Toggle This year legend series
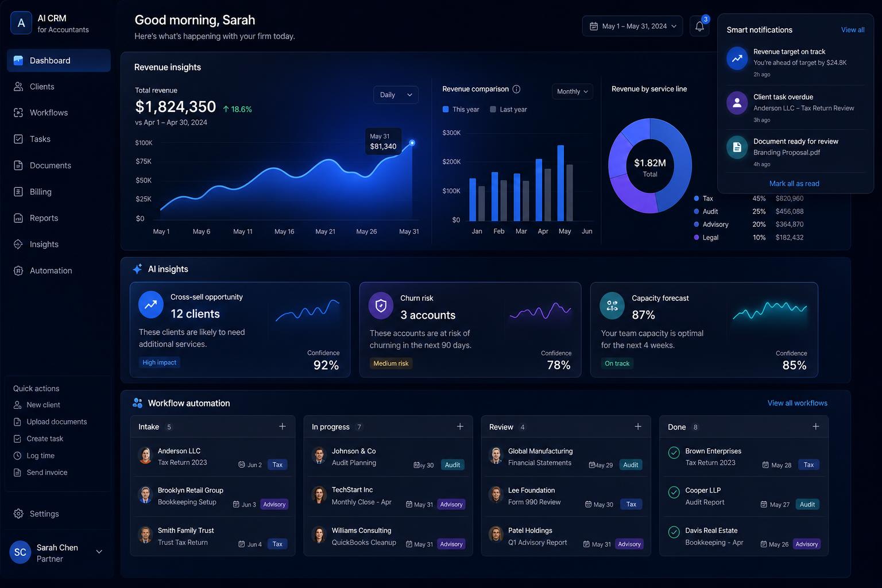Viewport: 882px width, 588px height. (x=461, y=109)
